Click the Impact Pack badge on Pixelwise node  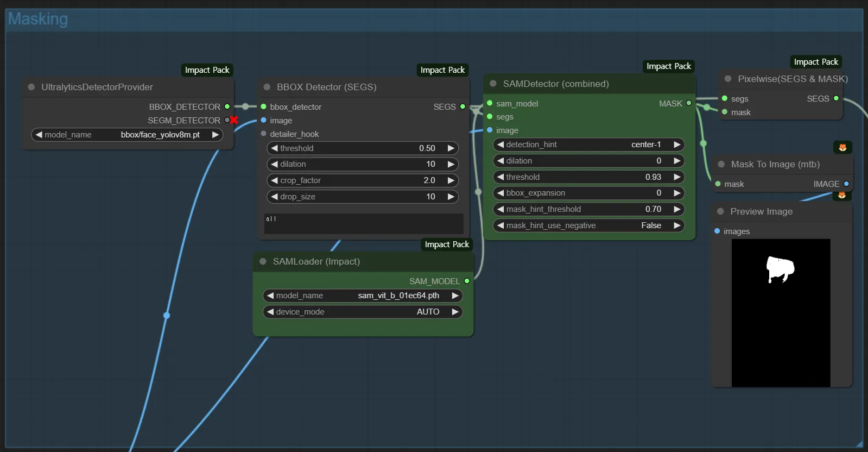coord(816,62)
